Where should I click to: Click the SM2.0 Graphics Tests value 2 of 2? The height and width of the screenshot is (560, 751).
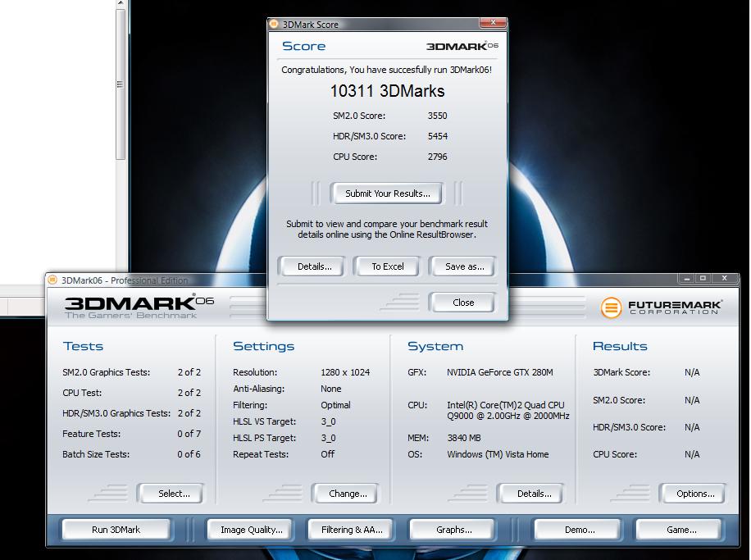click(189, 372)
